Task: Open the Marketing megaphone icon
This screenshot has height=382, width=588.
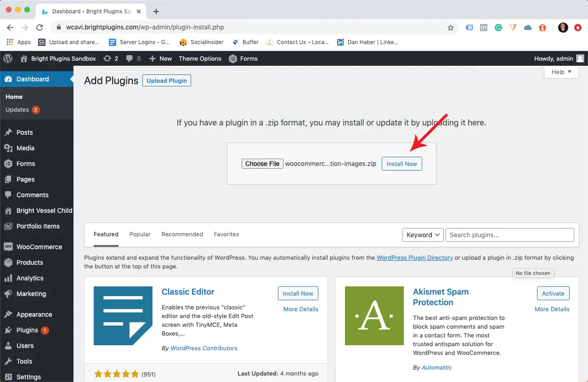Action: point(8,294)
